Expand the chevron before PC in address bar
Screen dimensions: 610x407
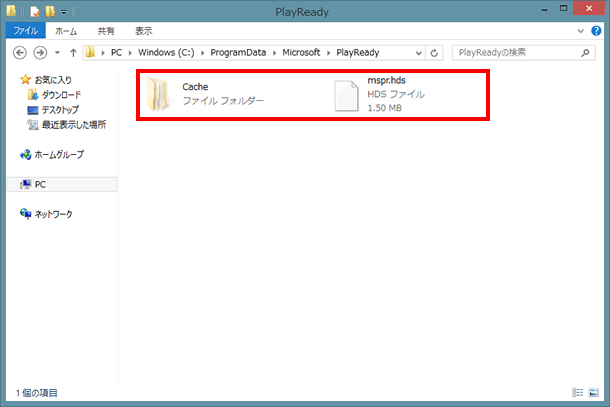(103, 53)
